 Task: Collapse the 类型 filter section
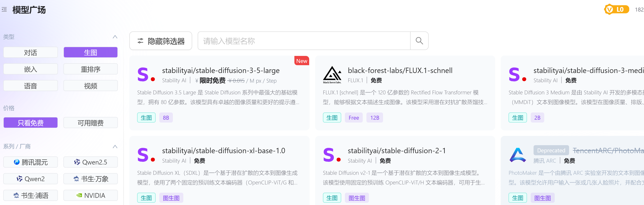(115, 37)
